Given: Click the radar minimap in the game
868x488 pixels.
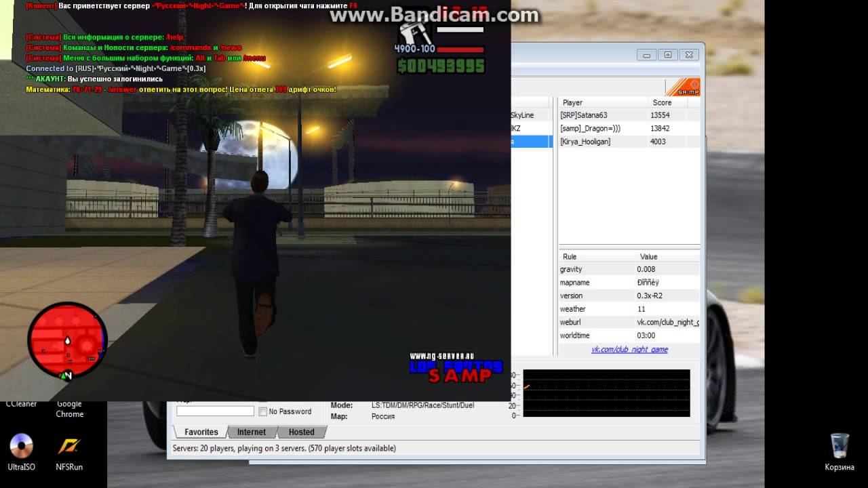Looking at the screenshot, I should [x=67, y=341].
